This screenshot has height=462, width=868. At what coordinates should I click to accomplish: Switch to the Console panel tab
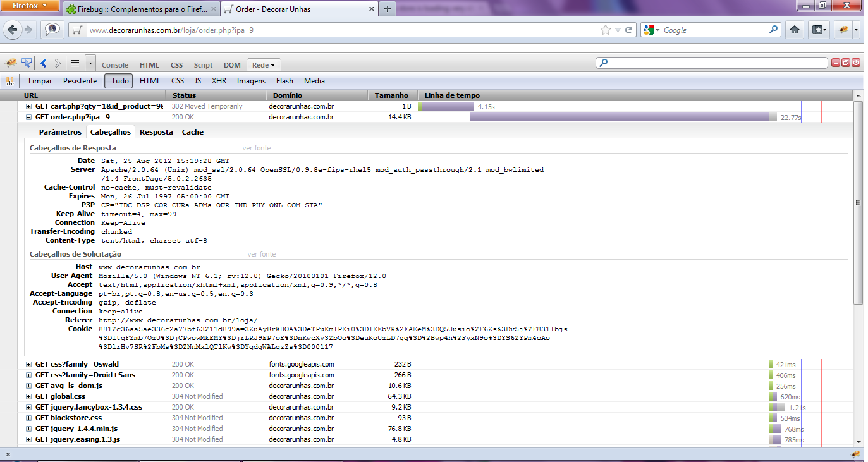pos(115,65)
